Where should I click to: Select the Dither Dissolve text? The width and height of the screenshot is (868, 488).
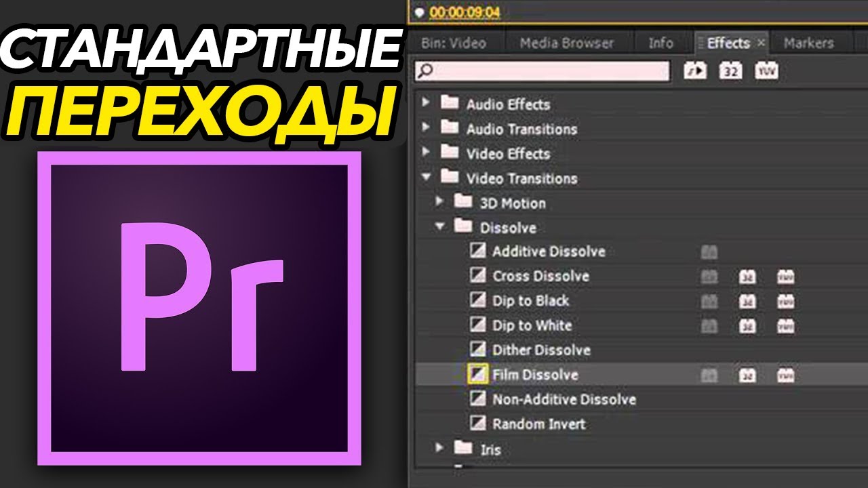pyautogui.click(x=541, y=350)
